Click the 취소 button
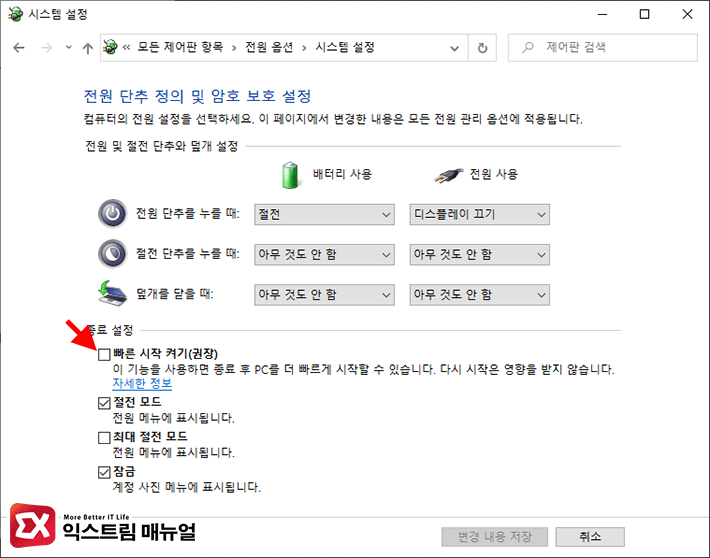The image size is (710, 558). tap(590, 537)
